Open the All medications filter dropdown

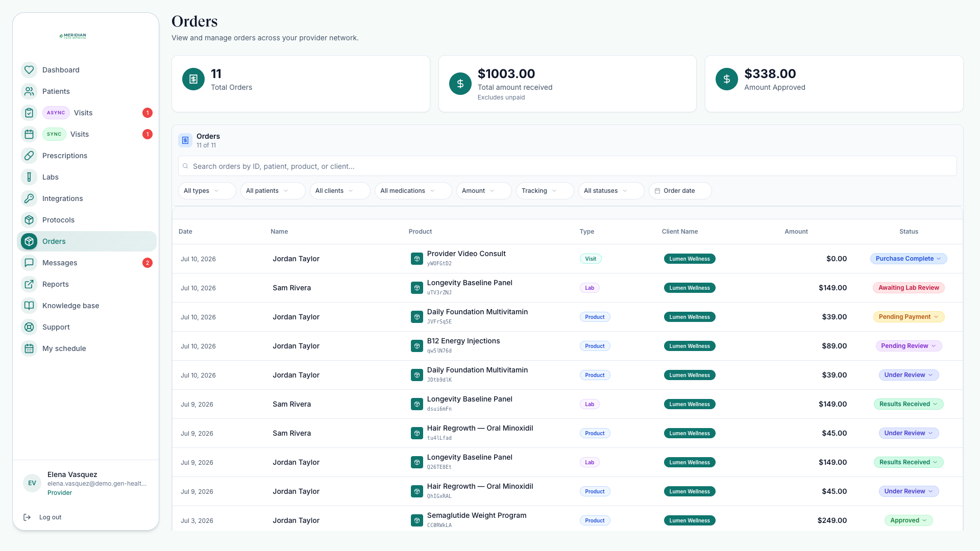tap(413, 191)
